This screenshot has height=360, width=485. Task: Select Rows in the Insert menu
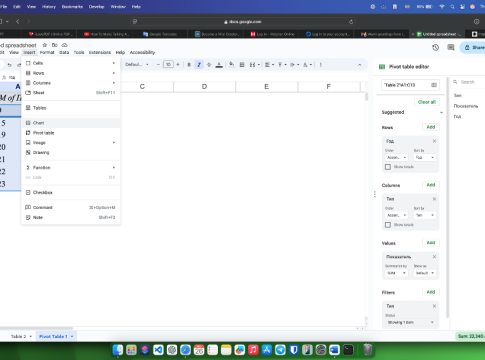(x=71, y=73)
